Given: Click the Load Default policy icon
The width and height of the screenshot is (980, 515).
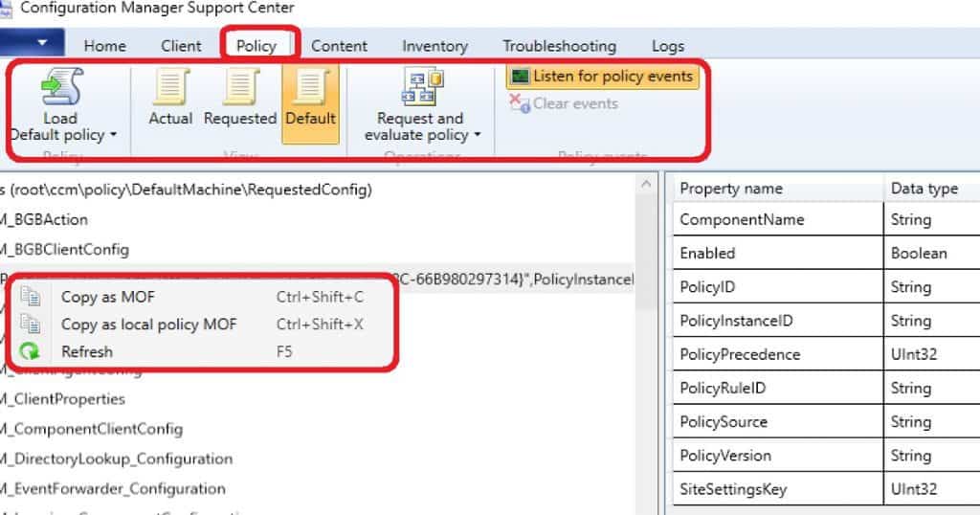Looking at the screenshot, I should pos(60,85).
